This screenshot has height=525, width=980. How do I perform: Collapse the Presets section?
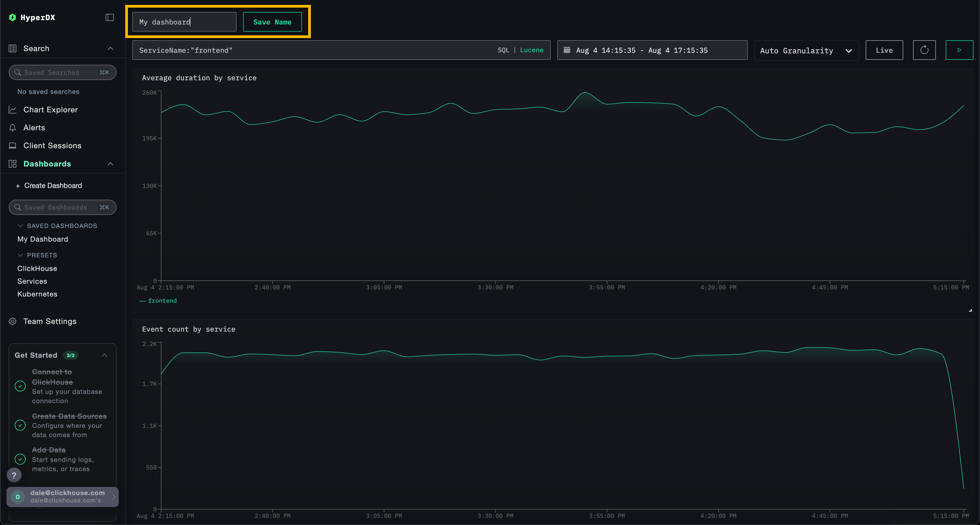[x=21, y=255]
